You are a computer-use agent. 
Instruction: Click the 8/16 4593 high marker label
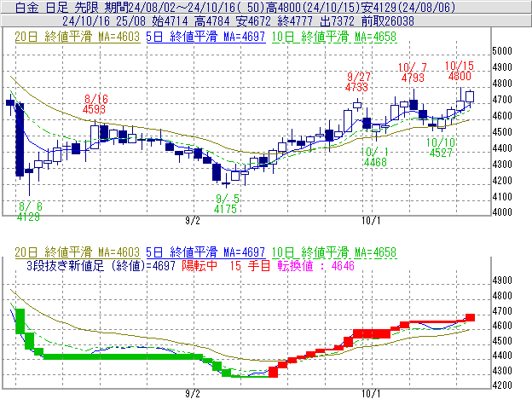coord(95,104)
